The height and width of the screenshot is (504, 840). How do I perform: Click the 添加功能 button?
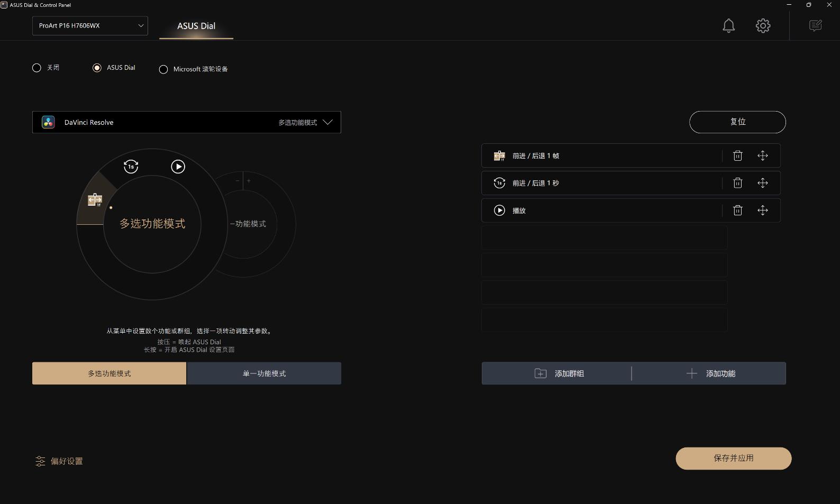[x=709, y=373]
